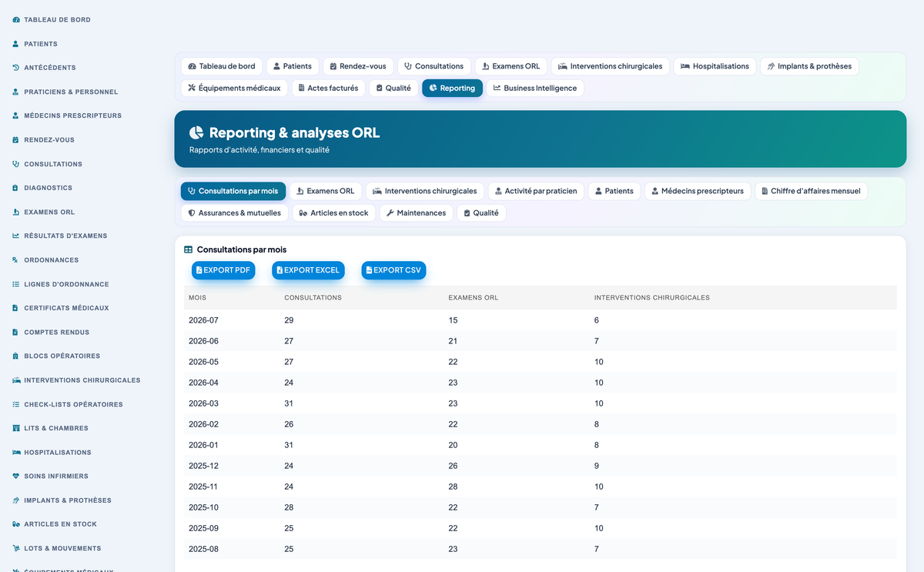Open the Examens ORL top tab

coord(511,66)
